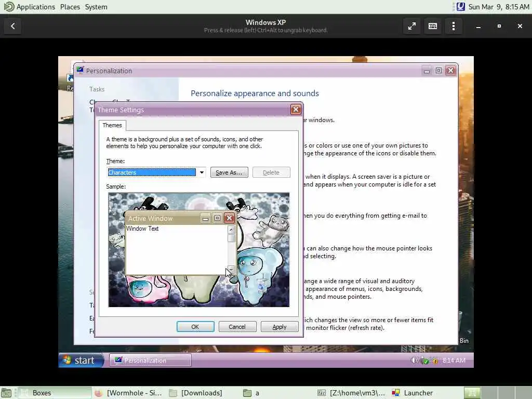Viewport: 532px width, 399px height.
Task: Open Boxes three-dot menu
Action: pos(454,26)
